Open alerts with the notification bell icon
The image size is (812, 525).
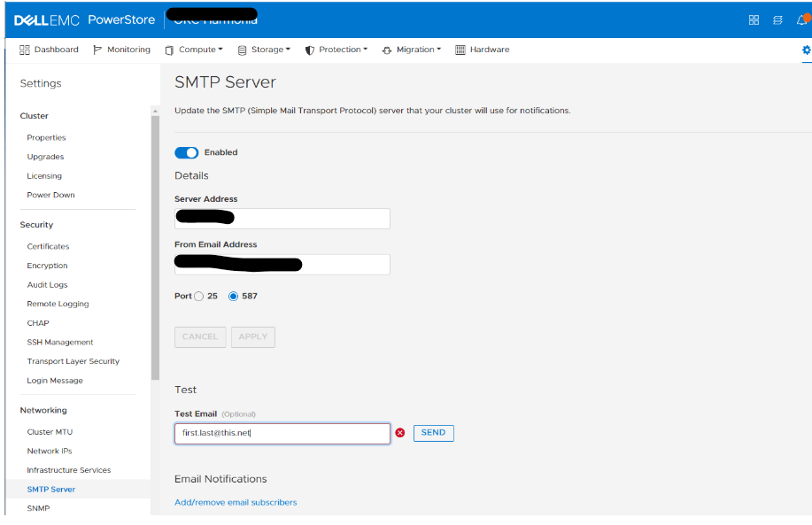[800, 18]
